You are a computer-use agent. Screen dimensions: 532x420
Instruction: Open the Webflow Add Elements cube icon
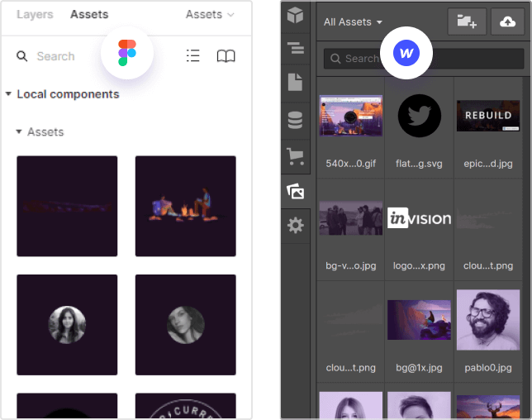295,17
